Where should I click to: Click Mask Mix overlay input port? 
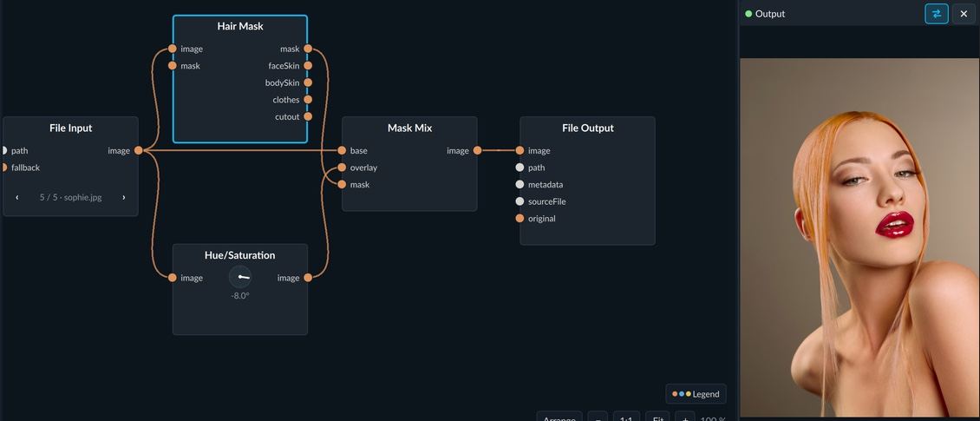pyautogui.click(x=342, y=167)
